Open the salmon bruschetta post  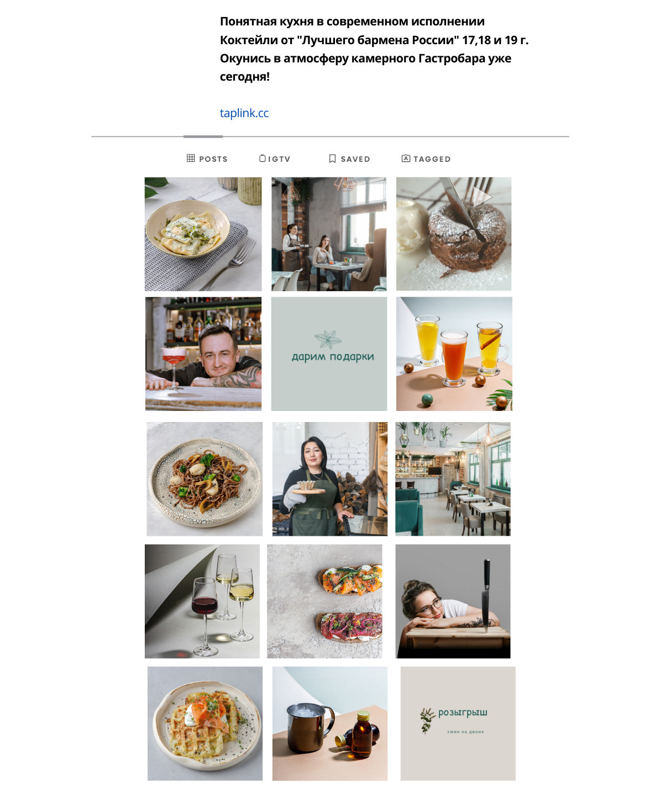pos(324,601)
